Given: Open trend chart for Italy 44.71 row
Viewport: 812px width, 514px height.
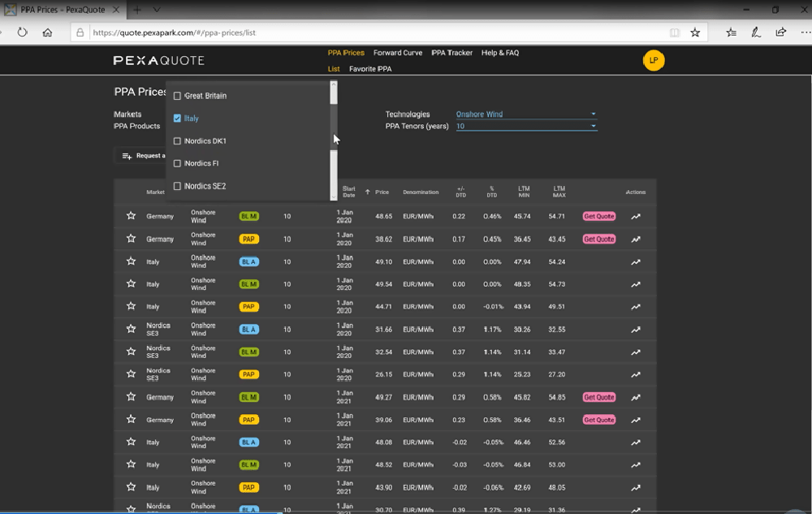Looking at the screenshot, I should [x=636, y=307].
